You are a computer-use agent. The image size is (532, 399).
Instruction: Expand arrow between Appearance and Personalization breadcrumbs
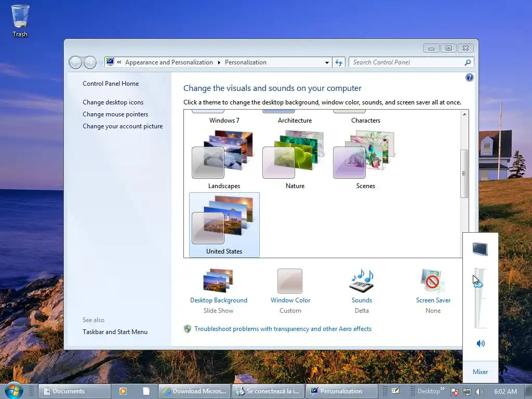pos(219,62)
